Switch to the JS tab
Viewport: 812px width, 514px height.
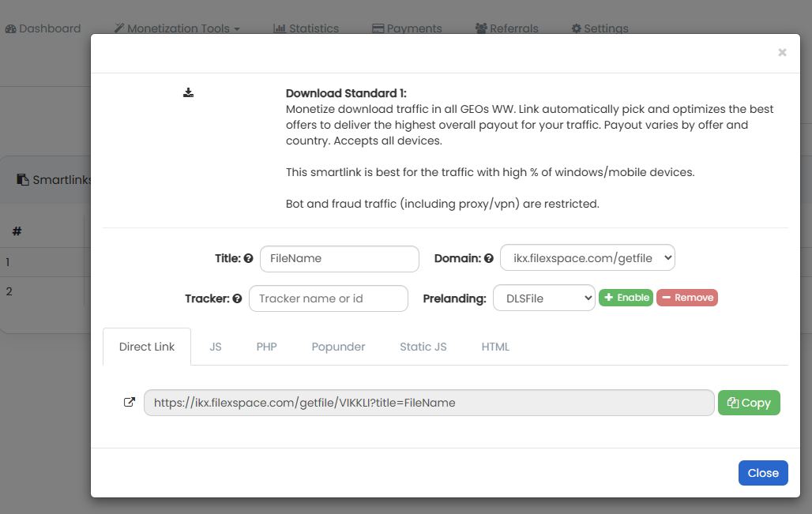coord(216,347)
